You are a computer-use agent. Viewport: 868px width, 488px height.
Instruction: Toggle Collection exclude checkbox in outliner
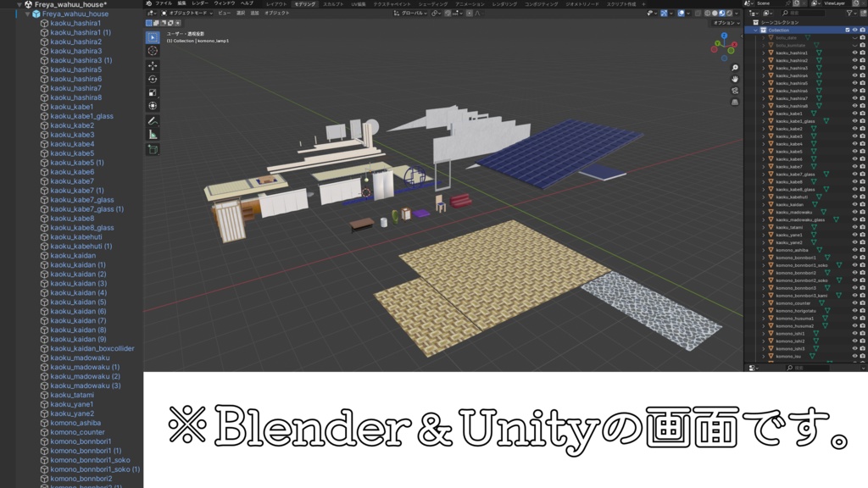pos(848,30)
